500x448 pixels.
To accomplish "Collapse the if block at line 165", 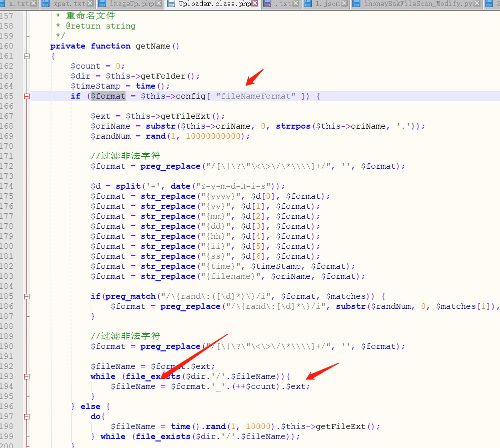I will coord(27,96).
